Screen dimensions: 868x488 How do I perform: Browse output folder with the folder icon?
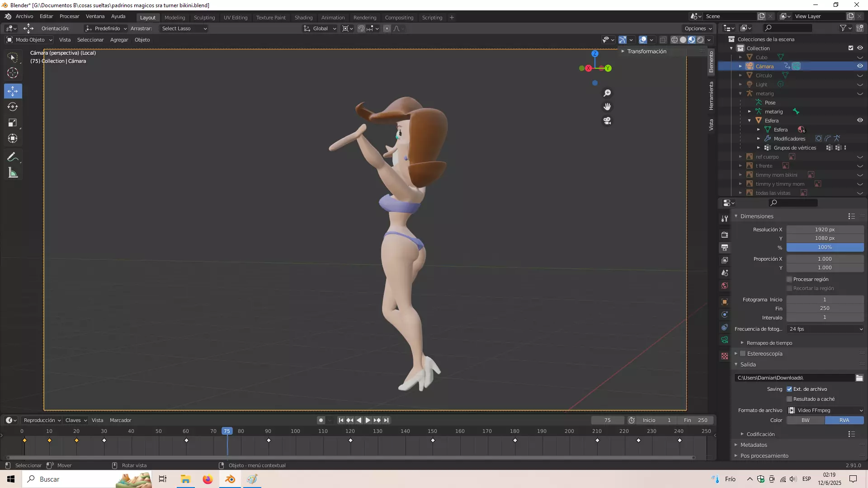859,378
